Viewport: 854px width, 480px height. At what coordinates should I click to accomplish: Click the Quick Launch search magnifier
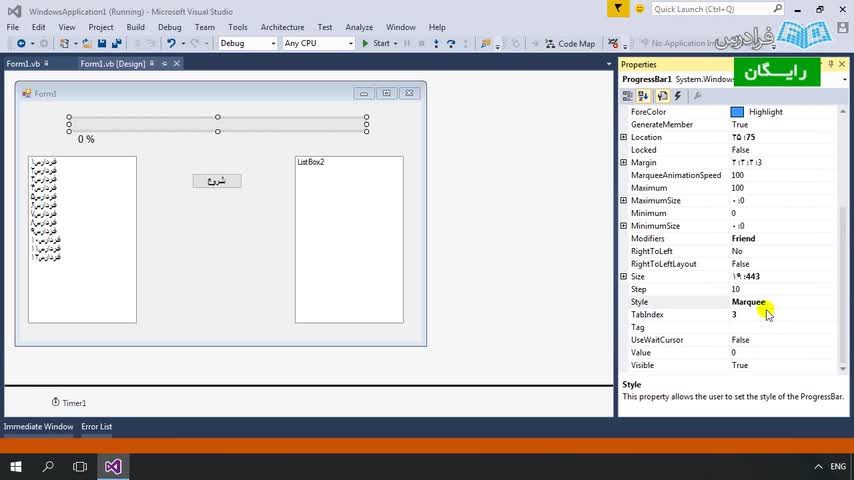(777, 9)
